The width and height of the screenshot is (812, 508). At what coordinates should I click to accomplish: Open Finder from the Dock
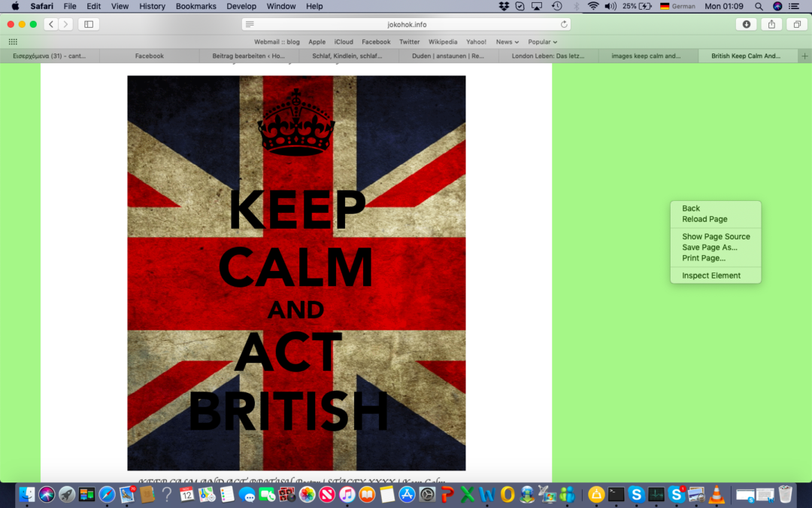coord(26,494)
